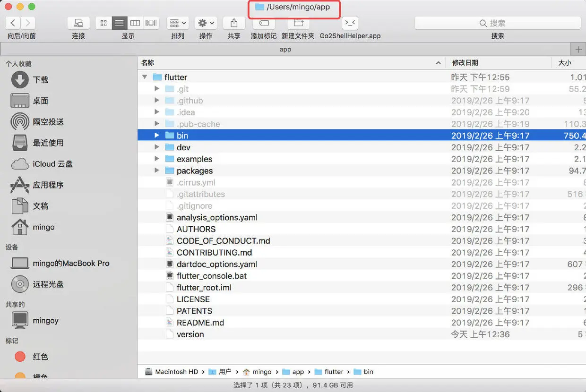Image resolution: width=586 pixels, height=392 pixels.
Task: Expand the .github folder
Action: (157, 101)
